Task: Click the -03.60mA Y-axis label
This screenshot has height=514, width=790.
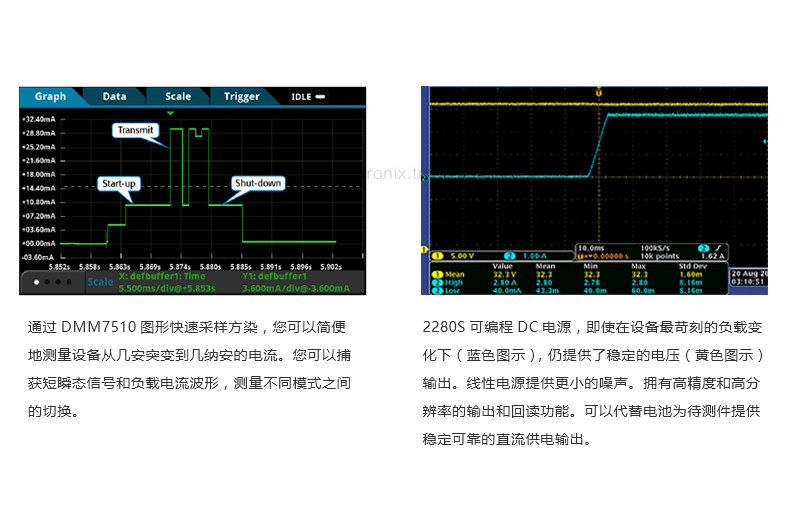Action: [x=38, y=258]
